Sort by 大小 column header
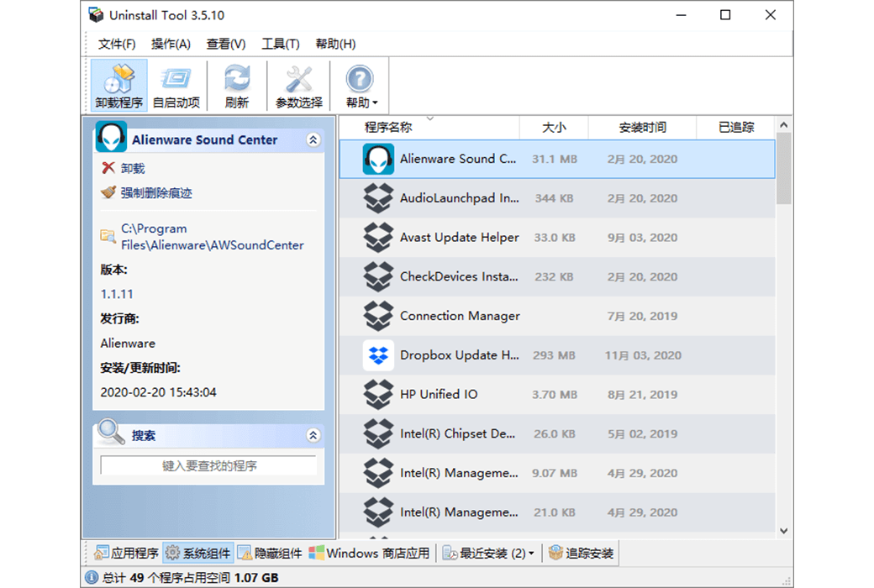This screenshot has width=874, height=588. pyautogui.click(x=554, y=127)
